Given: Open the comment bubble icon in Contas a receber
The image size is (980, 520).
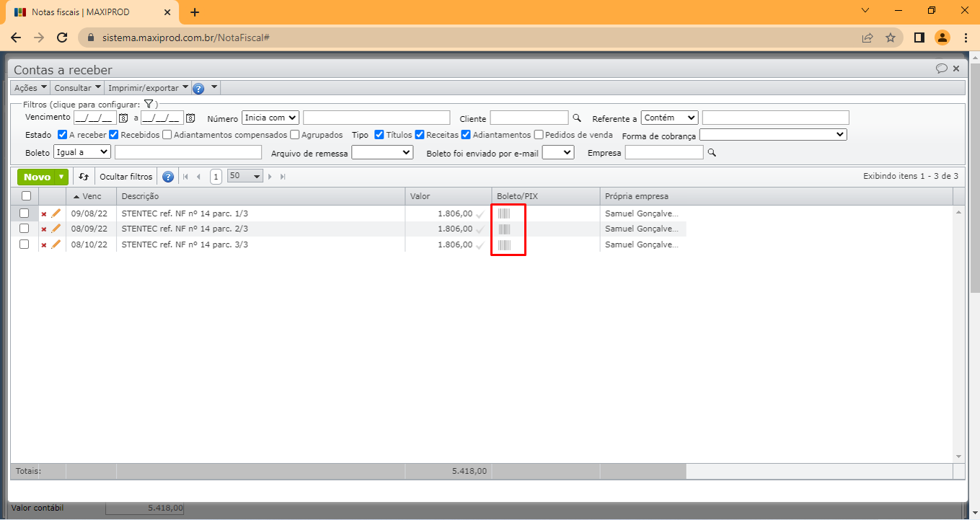Looking at the screenshot, I should 942,69.
